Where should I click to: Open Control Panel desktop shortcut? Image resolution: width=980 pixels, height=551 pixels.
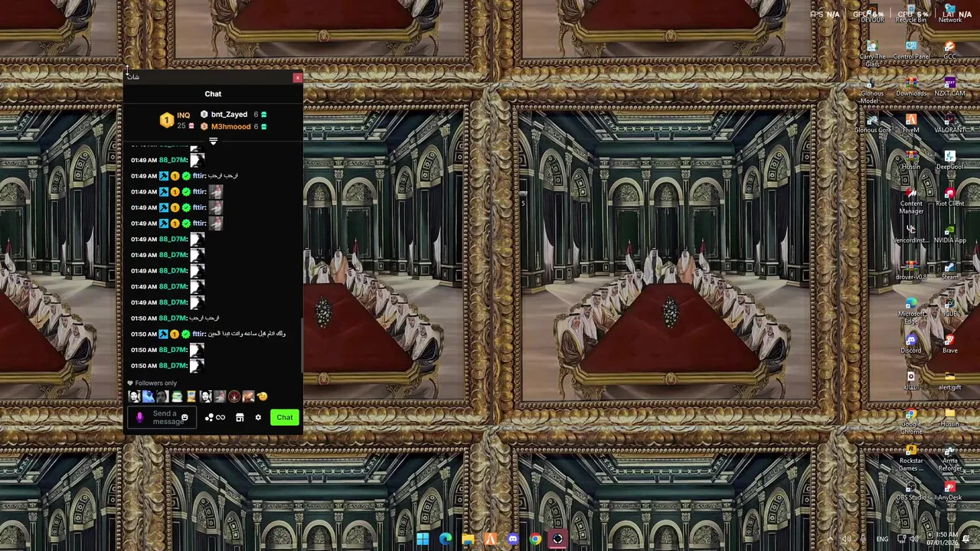(911, 51)
